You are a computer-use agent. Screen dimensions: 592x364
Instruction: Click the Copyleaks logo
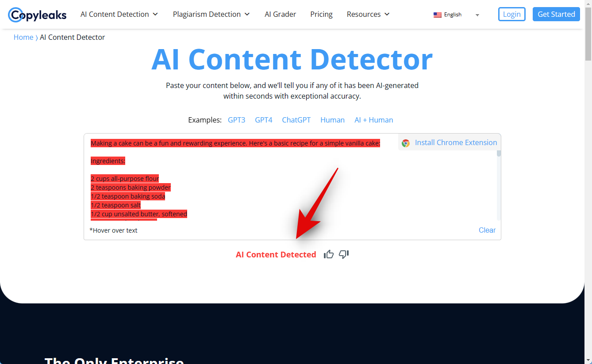click(x=37, y=15)
